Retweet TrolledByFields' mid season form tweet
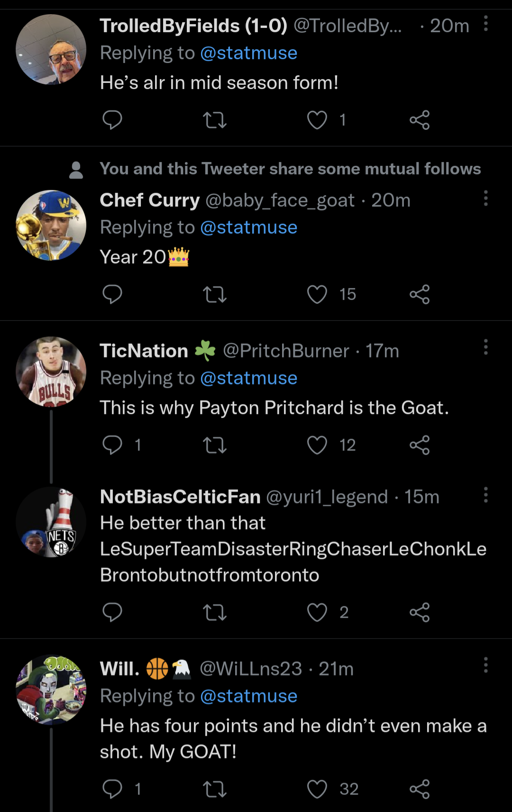 point(215,120)
